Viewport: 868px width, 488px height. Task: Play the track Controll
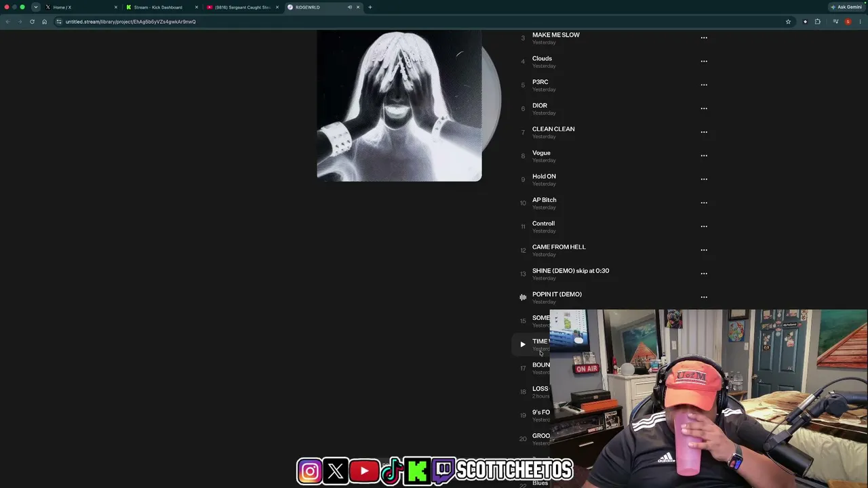[x=543, y=223]
